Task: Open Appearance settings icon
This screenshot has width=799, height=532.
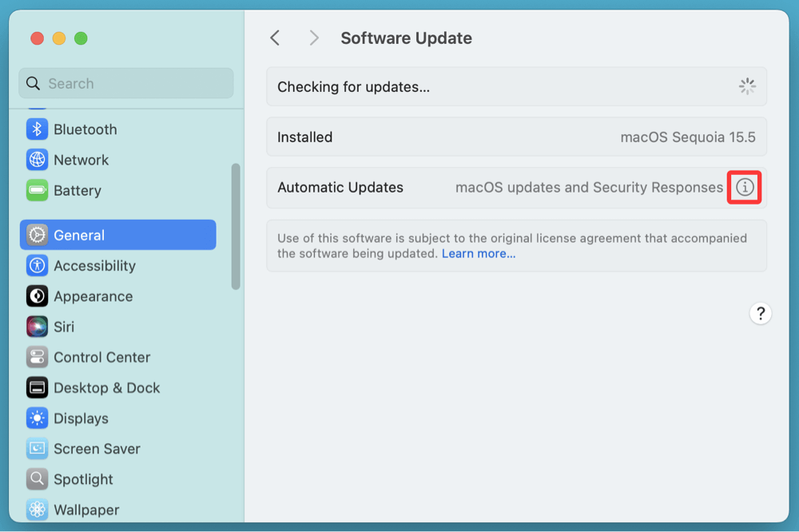Action: point(37,296)
